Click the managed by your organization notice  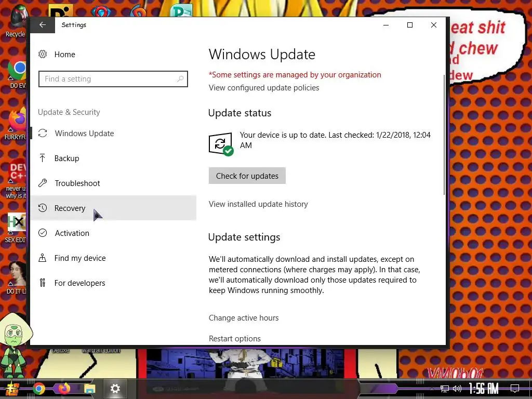(295, 75)
